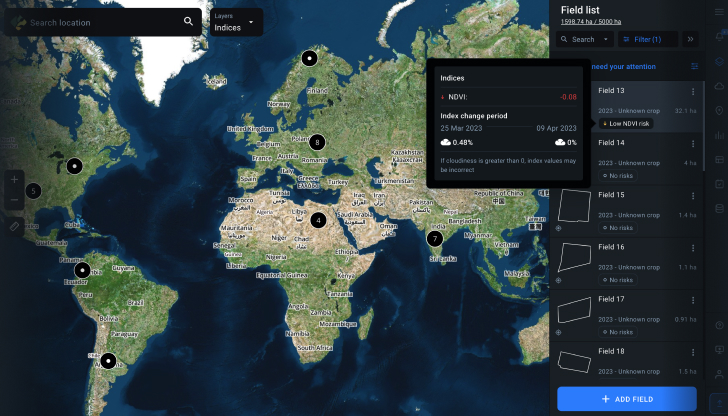Image resolution: width=728 pixels, height=416 pixels.
Task: Open notifications bell in sidebar
Action: (719, 36)
